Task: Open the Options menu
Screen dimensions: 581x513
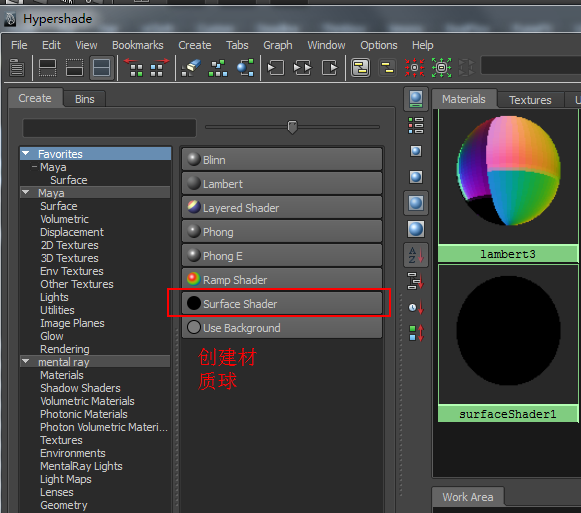Action: pos(379,45)
